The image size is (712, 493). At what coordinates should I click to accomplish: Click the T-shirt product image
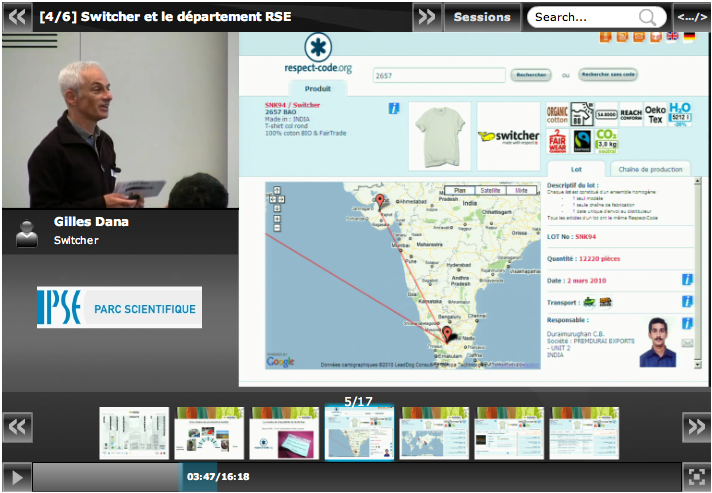pos(440,136)
